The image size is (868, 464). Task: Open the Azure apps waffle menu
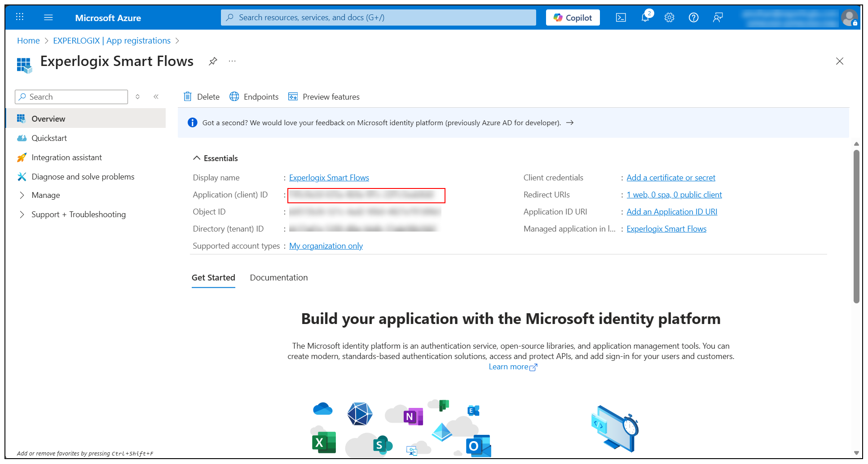point(19,17)
